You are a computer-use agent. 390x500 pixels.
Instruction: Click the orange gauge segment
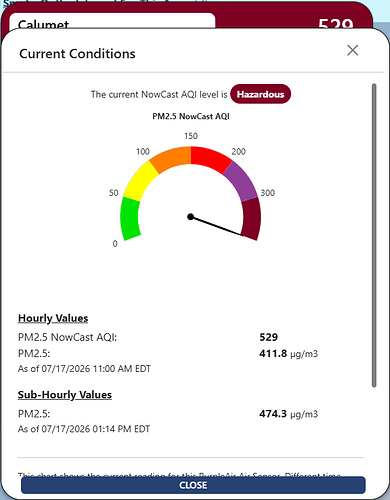click(x=172, y=158)
